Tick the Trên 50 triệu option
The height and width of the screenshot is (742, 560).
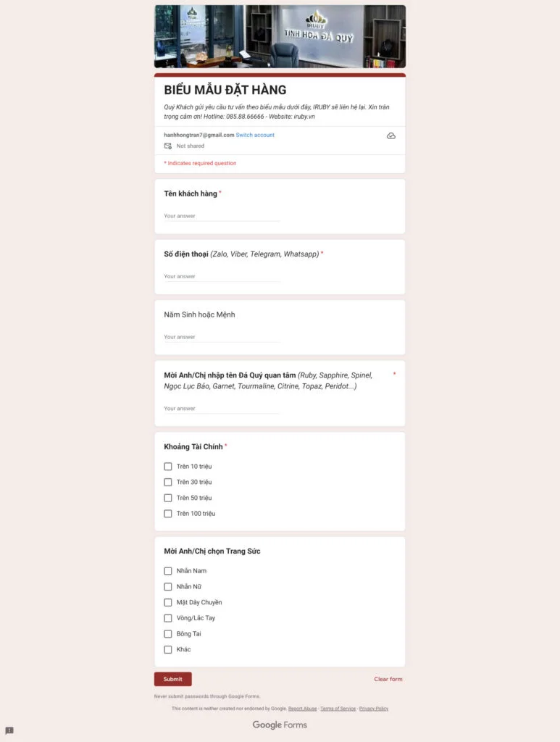[x=168, y=498]
